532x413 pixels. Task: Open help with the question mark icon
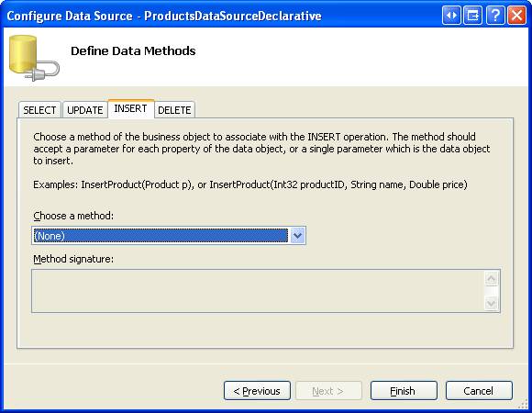[x=495, y=16]
